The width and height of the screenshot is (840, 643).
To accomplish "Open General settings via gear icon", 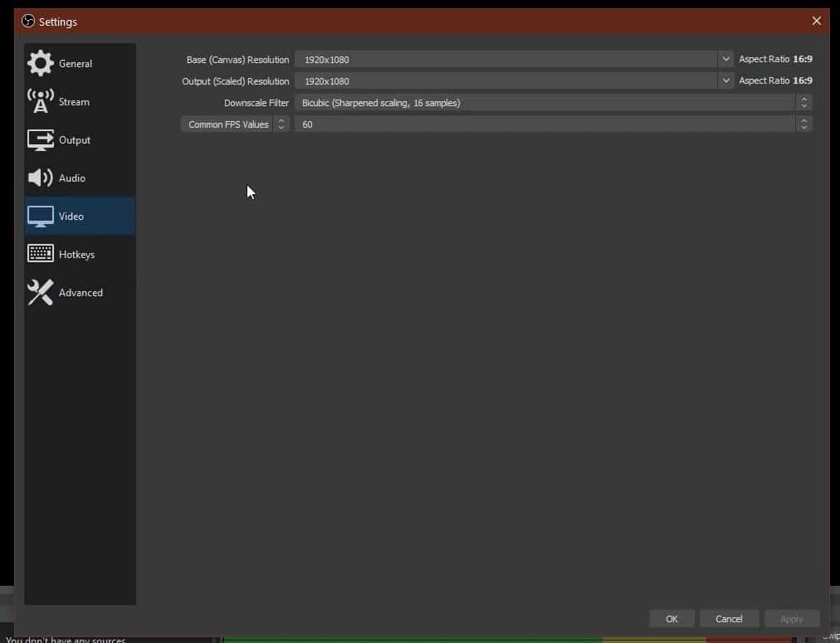I will coord(40,63).
